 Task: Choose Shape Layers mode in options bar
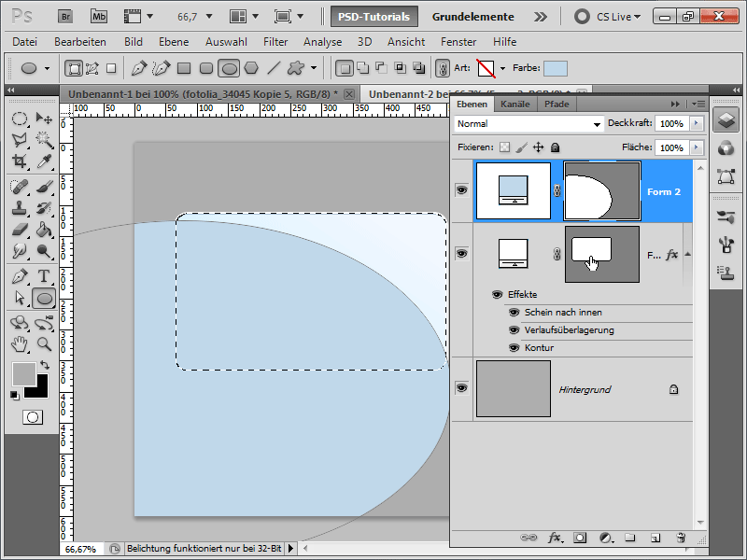click(74, 68)
